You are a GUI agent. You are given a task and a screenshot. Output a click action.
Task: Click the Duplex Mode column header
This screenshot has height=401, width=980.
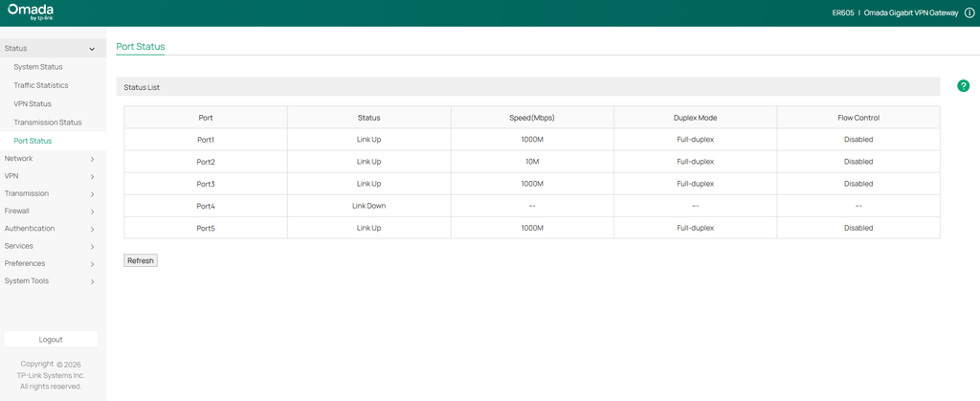point(695,118)
